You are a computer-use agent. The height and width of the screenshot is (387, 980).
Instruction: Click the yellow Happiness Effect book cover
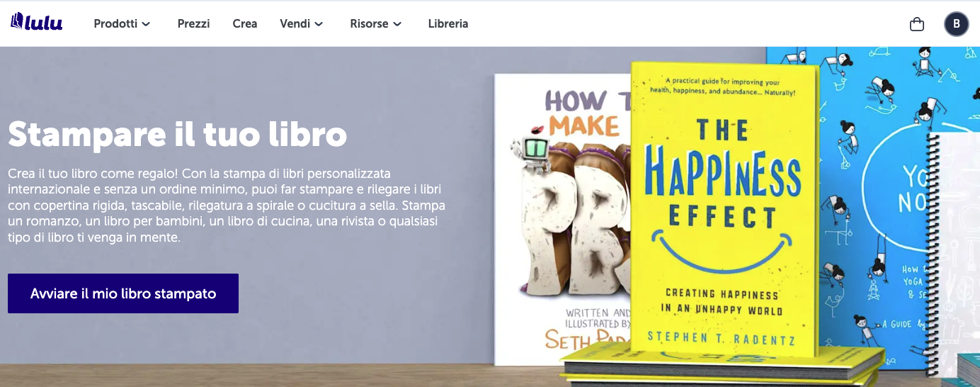(x=724, y=209)
